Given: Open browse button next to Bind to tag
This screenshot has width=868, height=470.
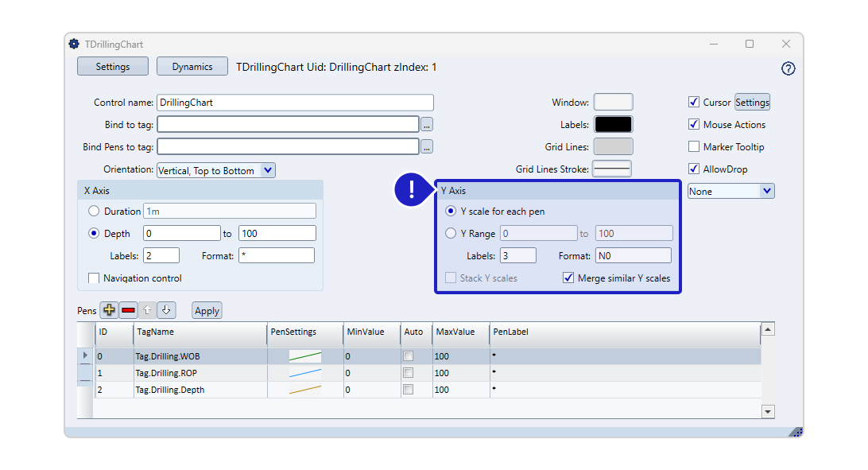Looking at the screenshot, I should click(427, 125).
